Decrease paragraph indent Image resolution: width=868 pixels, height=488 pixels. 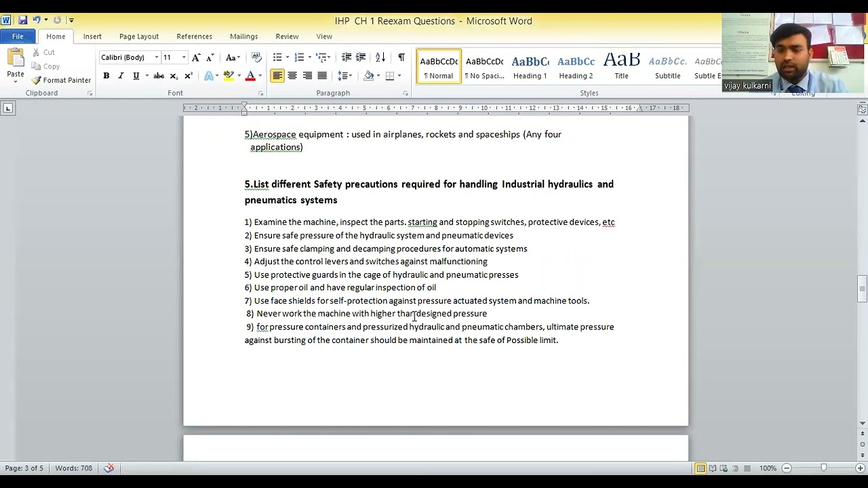pos(347,58)
